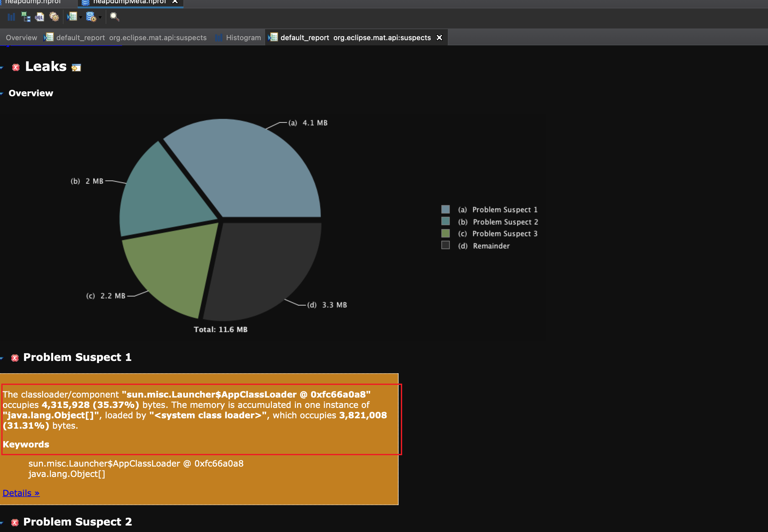Click the Problem Suspect 2 legend swatch
This screenshot has height=532, width=768.
coord(445,221)
